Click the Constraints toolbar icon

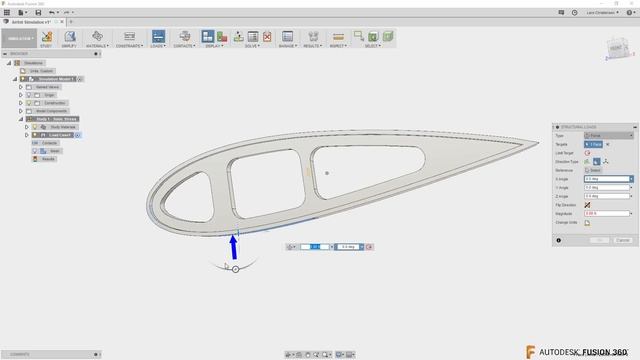coord(129,36)
